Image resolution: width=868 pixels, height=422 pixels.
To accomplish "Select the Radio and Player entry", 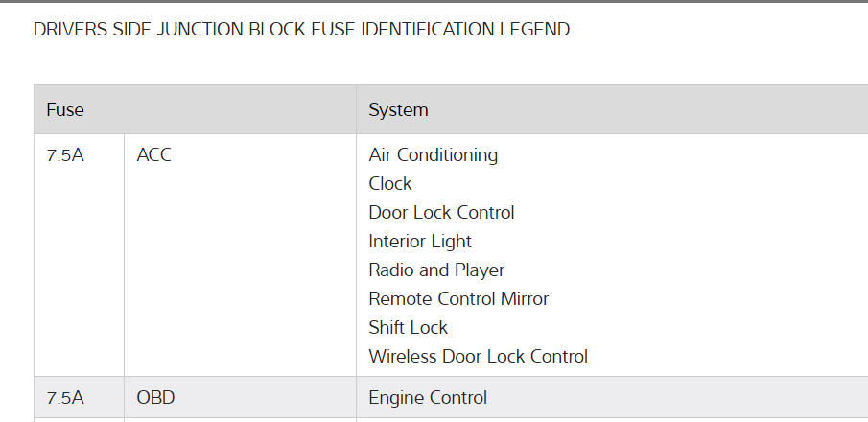I will (436, 270).
